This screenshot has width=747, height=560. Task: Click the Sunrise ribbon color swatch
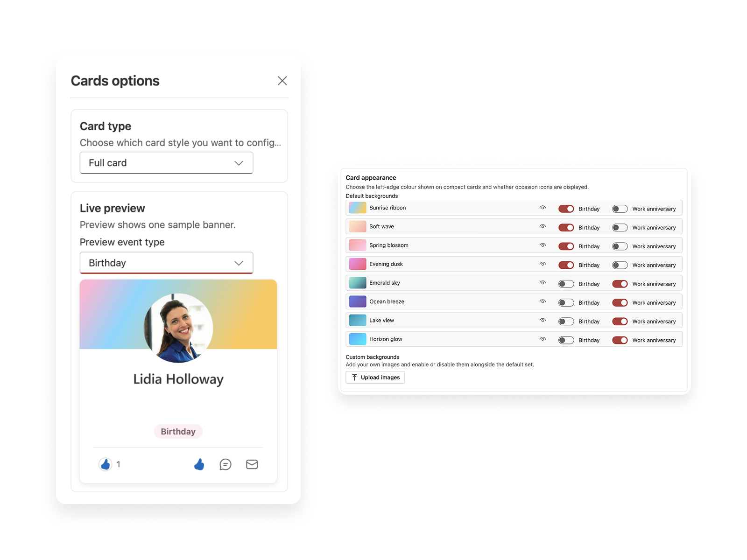coord(358,208)
